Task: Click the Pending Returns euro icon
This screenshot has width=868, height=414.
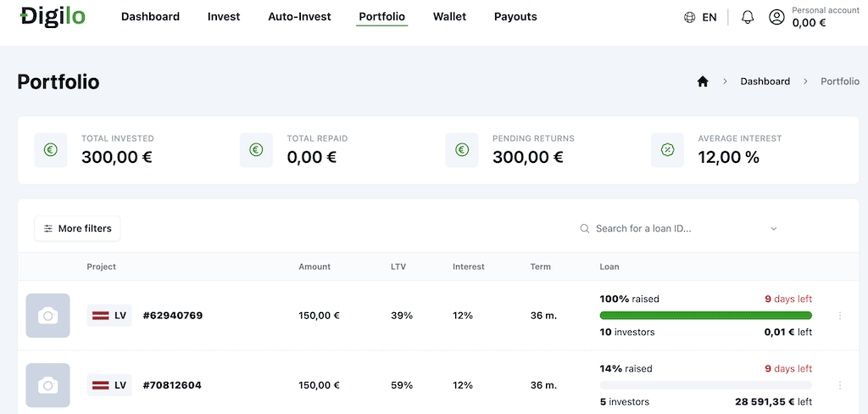Action: point(462,149)
